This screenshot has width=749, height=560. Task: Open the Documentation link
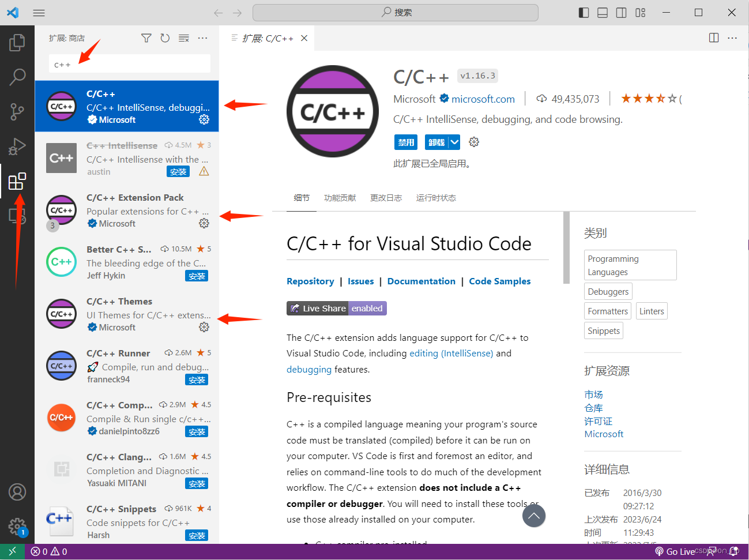421,281
